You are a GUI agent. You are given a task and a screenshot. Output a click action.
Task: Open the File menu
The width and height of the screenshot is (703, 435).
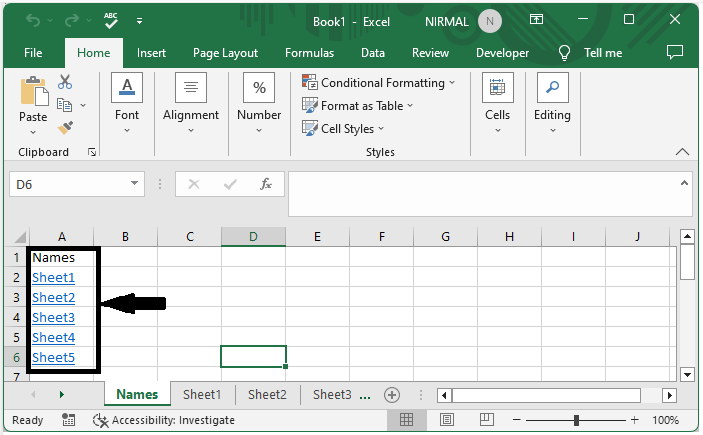click(33, 53)
